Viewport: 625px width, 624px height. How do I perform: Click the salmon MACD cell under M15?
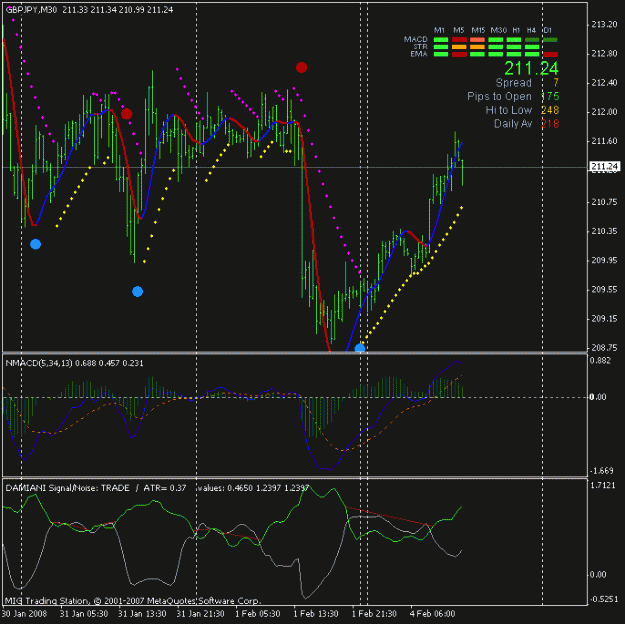(x=478, y=40)
